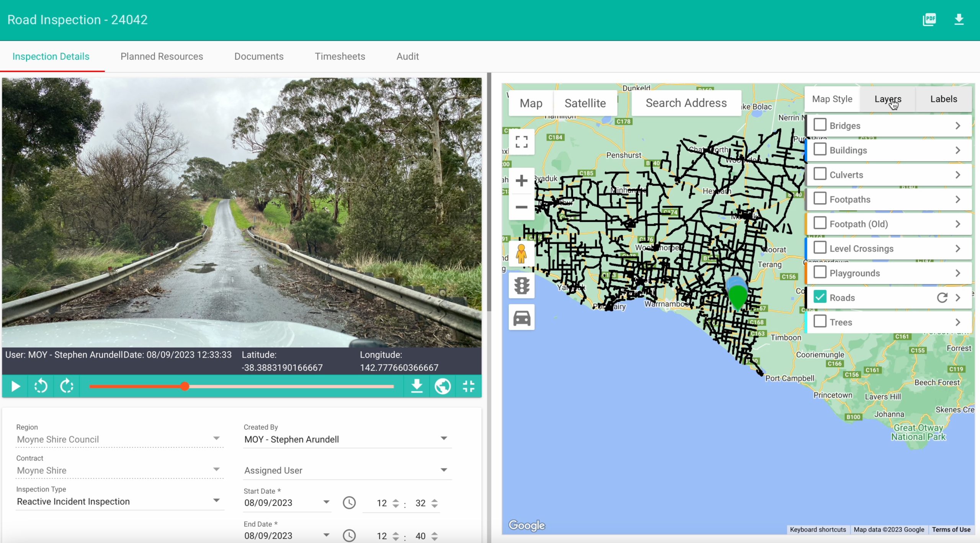Check the Trees layer checkbox
This screenshot has width=980, height=543.
coord(820,321)
